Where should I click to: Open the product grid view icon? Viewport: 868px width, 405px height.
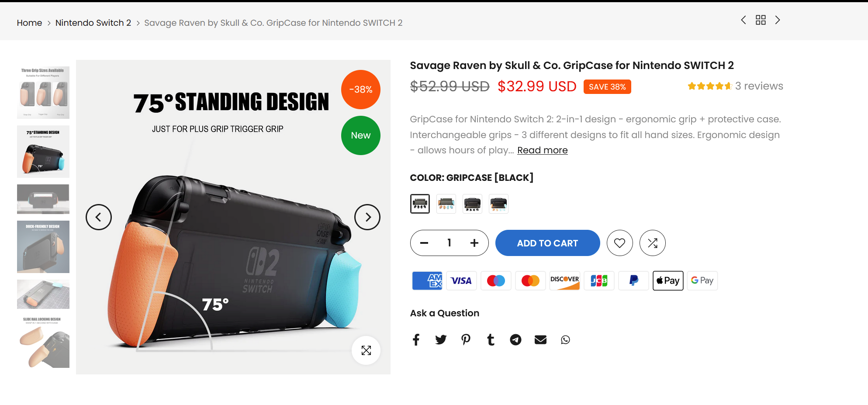(761, 20)
